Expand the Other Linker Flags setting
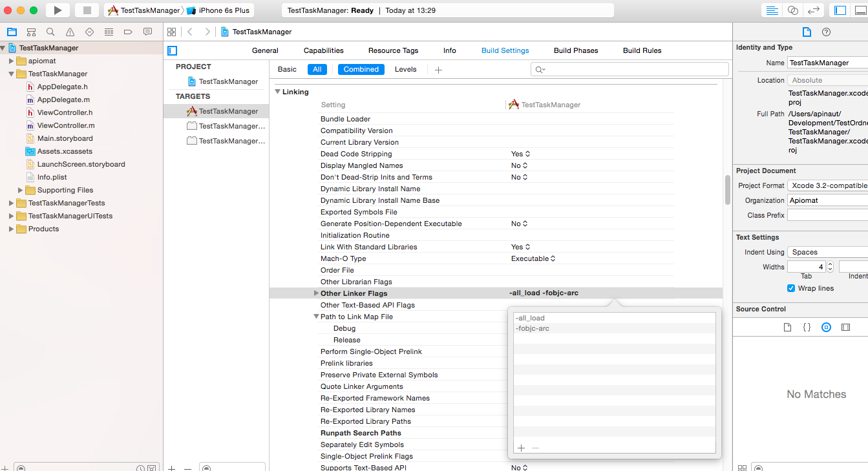This screenshot has width=868, height=471. (316, 293)
